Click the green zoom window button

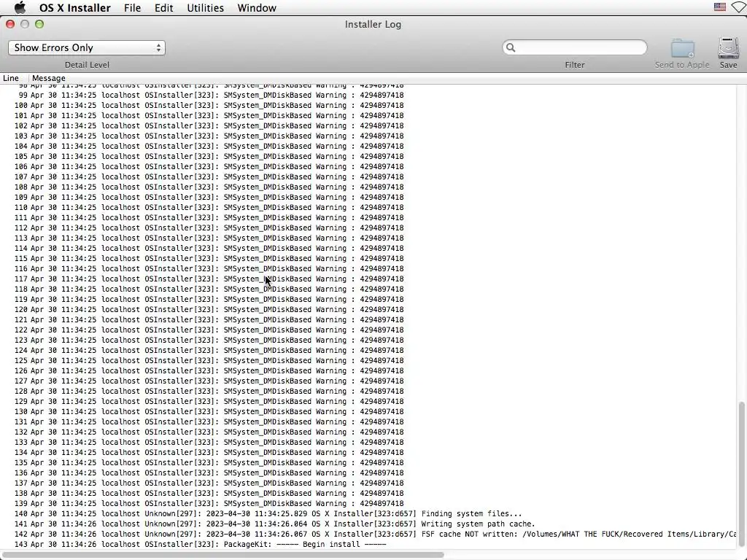click(x=39, y=24)
